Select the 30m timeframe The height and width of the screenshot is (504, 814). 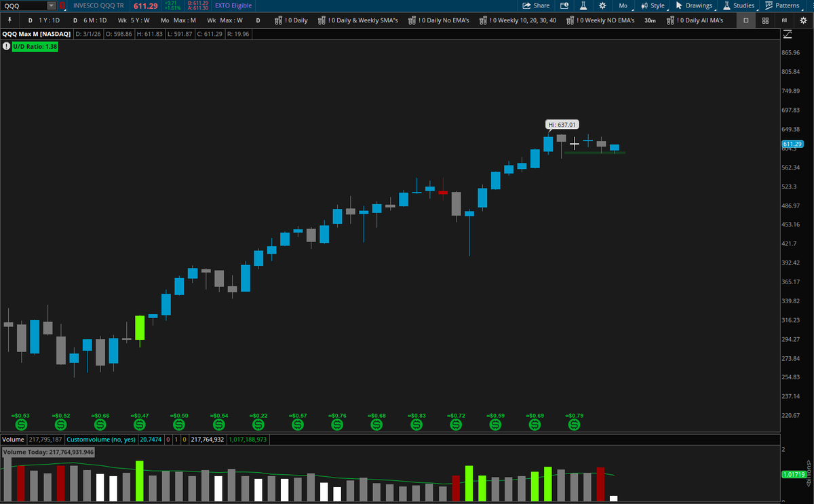(650, 20)
